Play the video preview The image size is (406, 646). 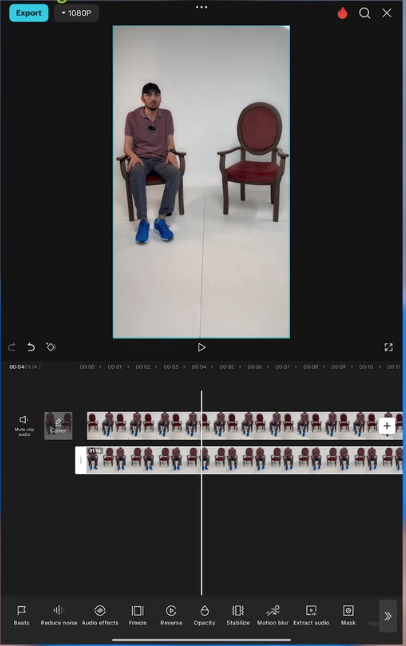pyautogui.click(x=202, y=347)
